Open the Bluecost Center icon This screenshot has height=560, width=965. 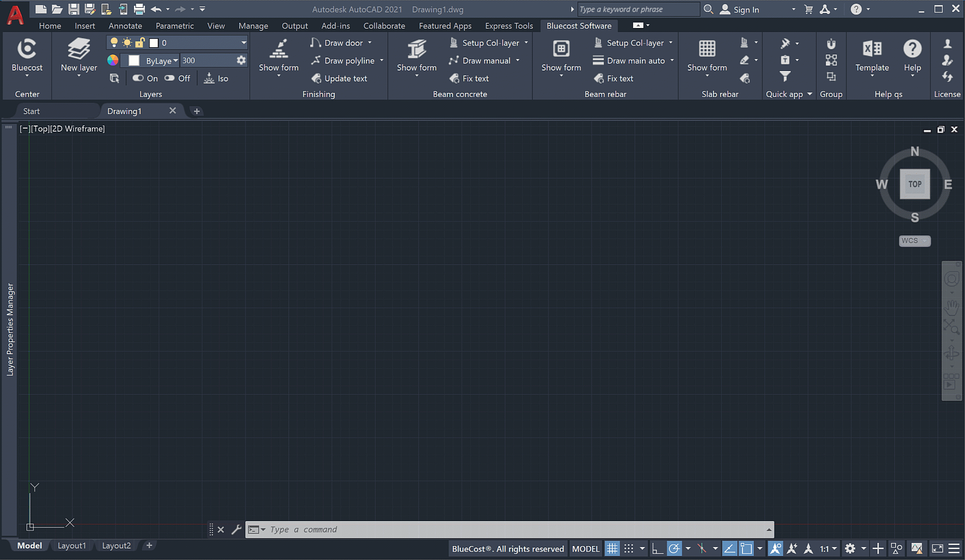27,49
